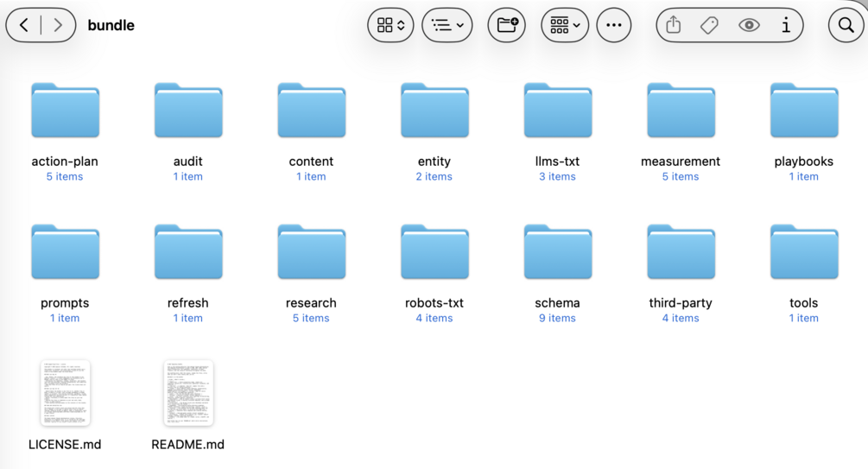Show the Get Info panel via the i icon
Screen dimensions: 868x469
tap(786, 25)
